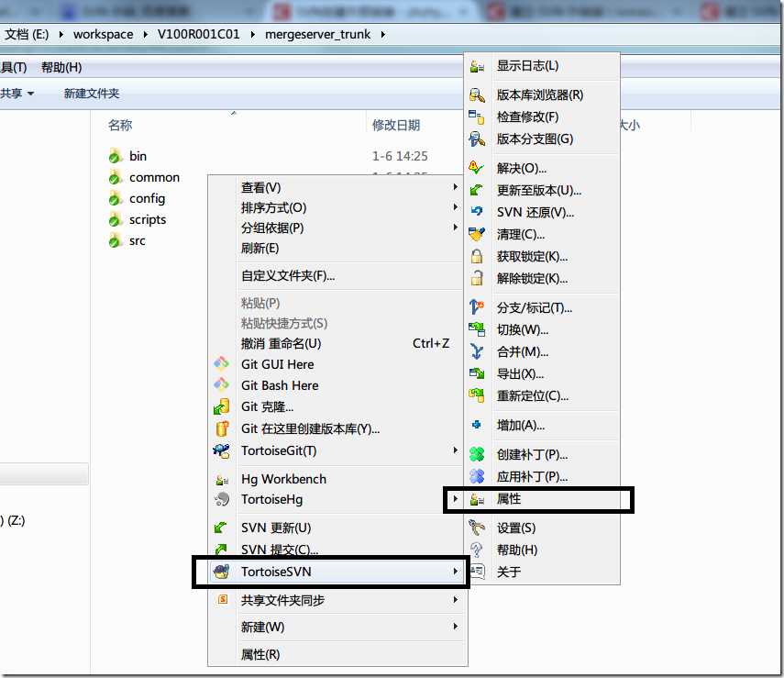Click the Git clone icon (Git 克隆)

(222, 406)
